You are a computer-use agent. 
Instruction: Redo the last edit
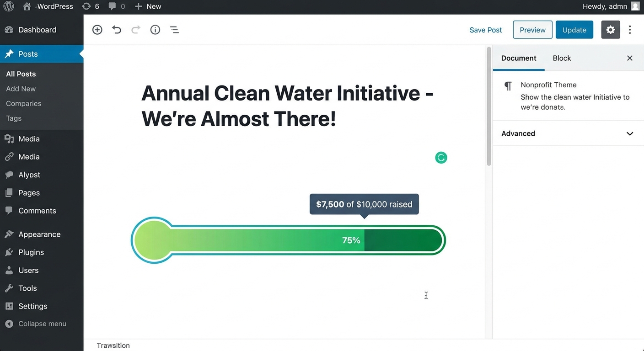(136, 30)
